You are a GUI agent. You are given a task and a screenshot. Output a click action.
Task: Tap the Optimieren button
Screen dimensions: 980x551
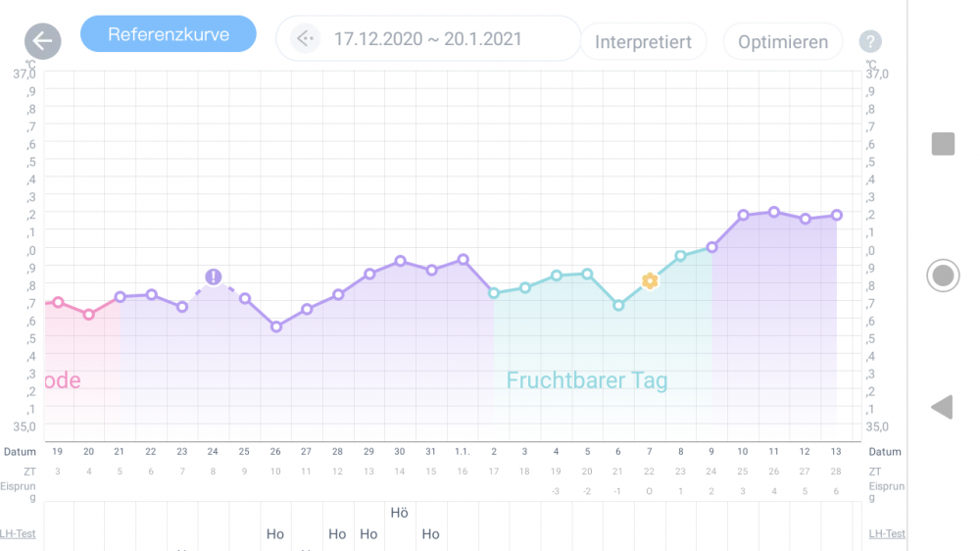[x=782, y=42]
